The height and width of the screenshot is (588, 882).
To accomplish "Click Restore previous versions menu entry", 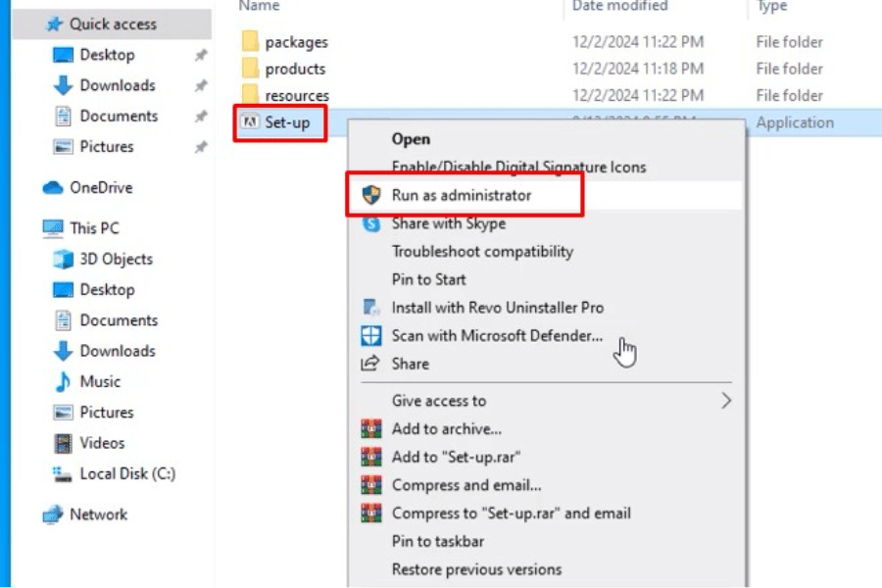I will pos(476,569).
